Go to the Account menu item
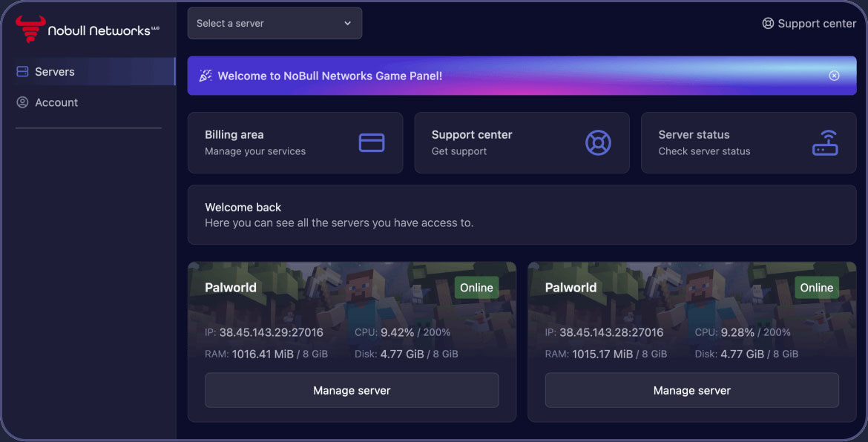868x442 pixels. click(x=56, y=102)
